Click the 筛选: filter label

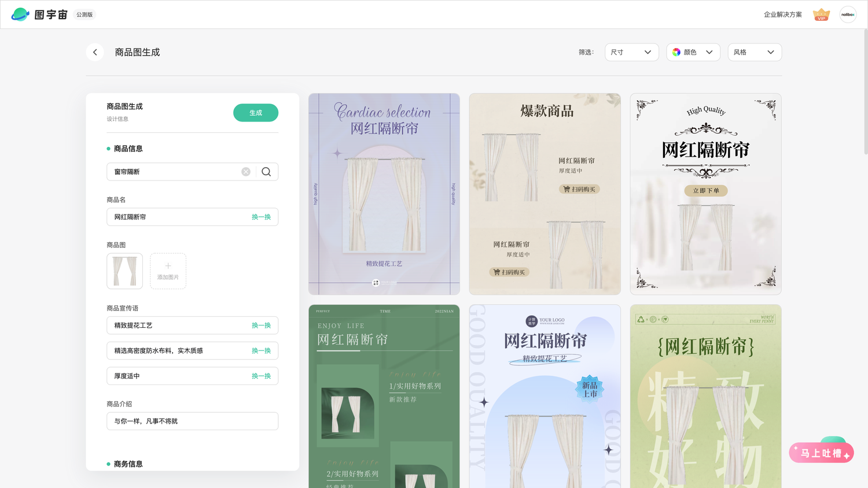click(586, 52)
